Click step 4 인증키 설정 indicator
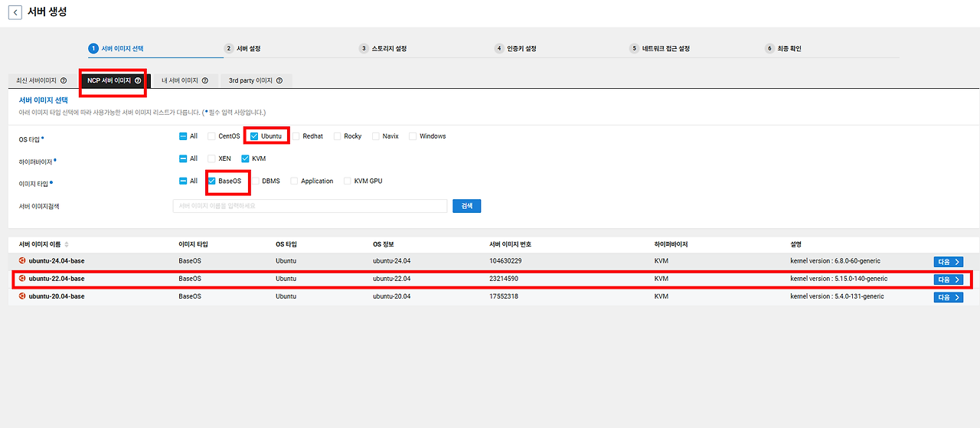 [515, 48]
